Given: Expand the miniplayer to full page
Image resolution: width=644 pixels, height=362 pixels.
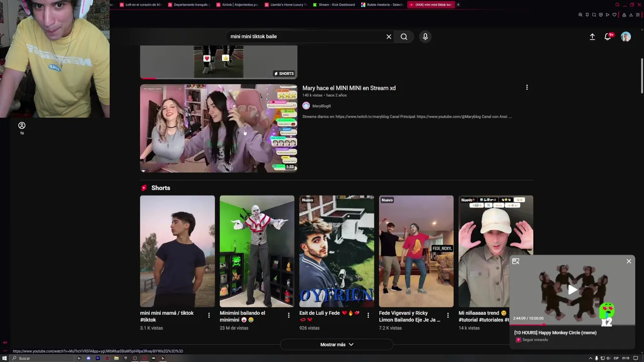Looking at the screenshot, I should pyautogui.click(x=516, y=261).
